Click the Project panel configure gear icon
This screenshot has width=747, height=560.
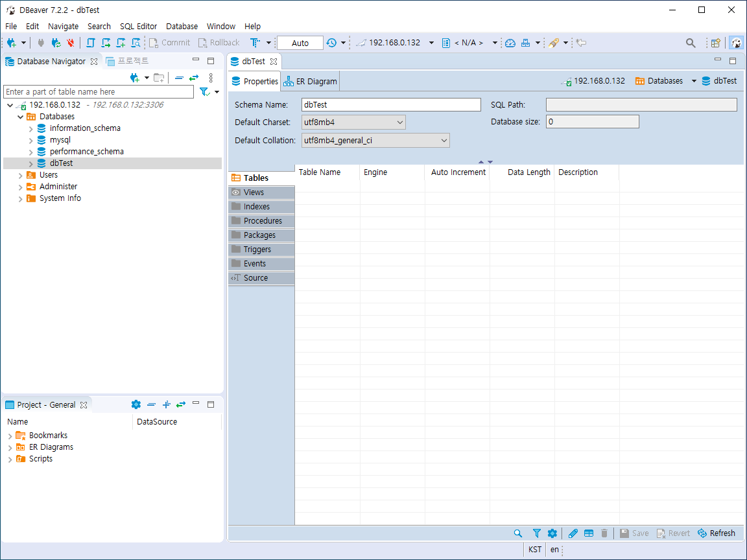point(136,404)
